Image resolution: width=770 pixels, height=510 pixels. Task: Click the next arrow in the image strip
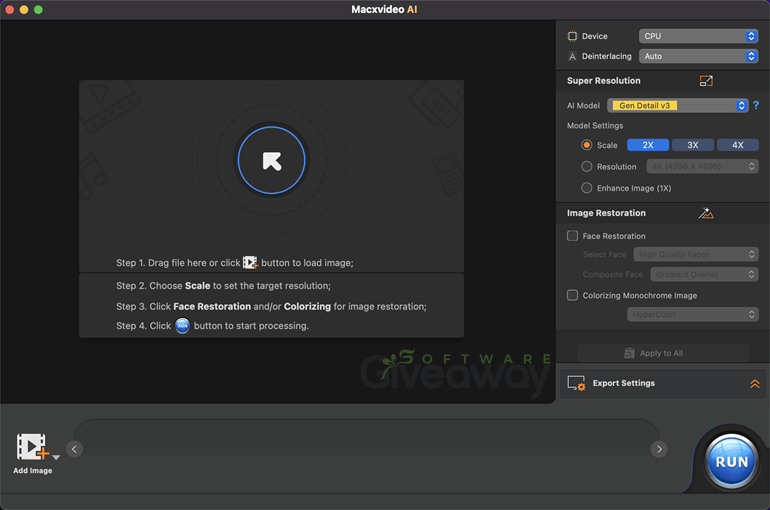pos(659,449)
